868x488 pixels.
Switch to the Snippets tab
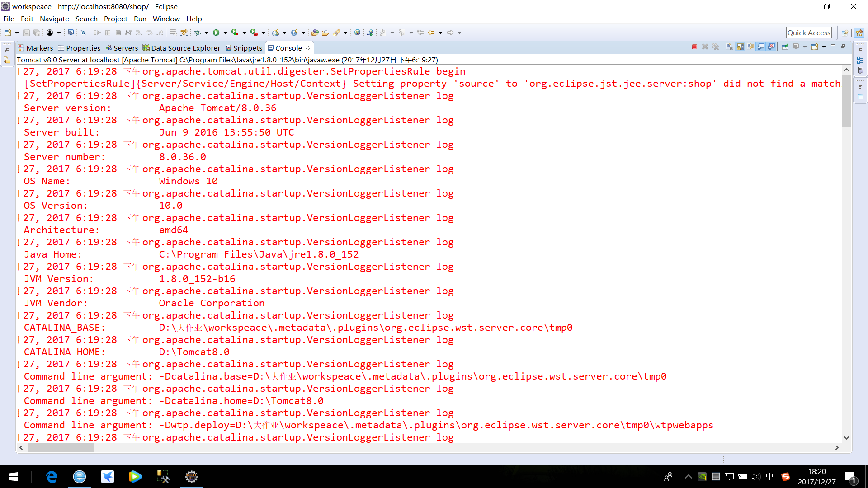click(244, 48)
